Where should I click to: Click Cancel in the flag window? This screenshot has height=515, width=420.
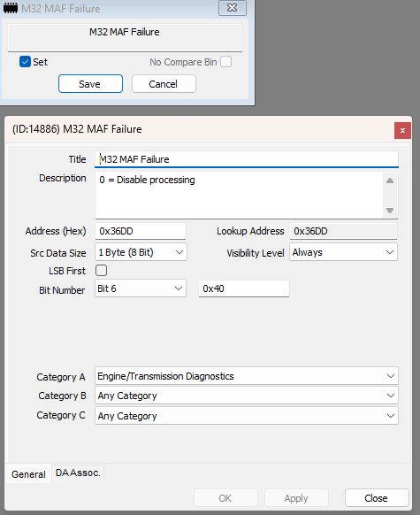click(x=164, y=84)
